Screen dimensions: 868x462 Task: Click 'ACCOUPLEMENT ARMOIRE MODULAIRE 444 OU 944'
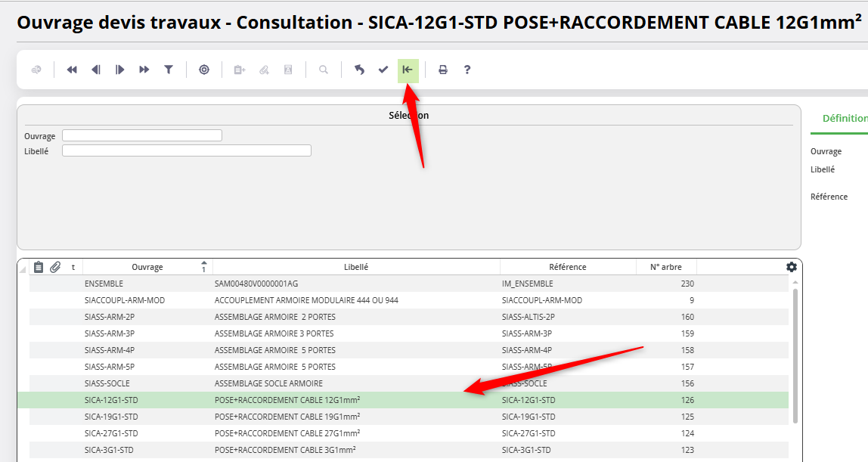pyautogui.click(x=306, y=300)
